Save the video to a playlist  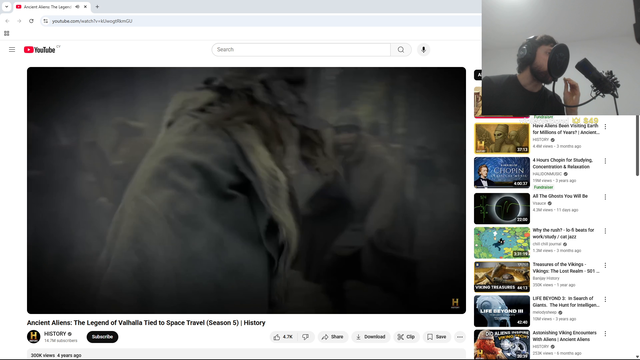click(436, 337)
